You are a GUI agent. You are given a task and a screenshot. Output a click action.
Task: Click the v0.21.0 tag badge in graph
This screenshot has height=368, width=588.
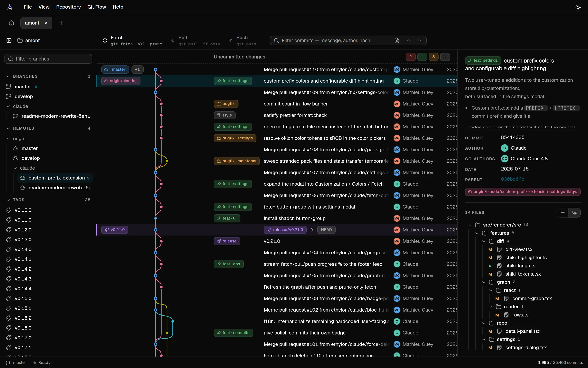[x=115, y=230]
